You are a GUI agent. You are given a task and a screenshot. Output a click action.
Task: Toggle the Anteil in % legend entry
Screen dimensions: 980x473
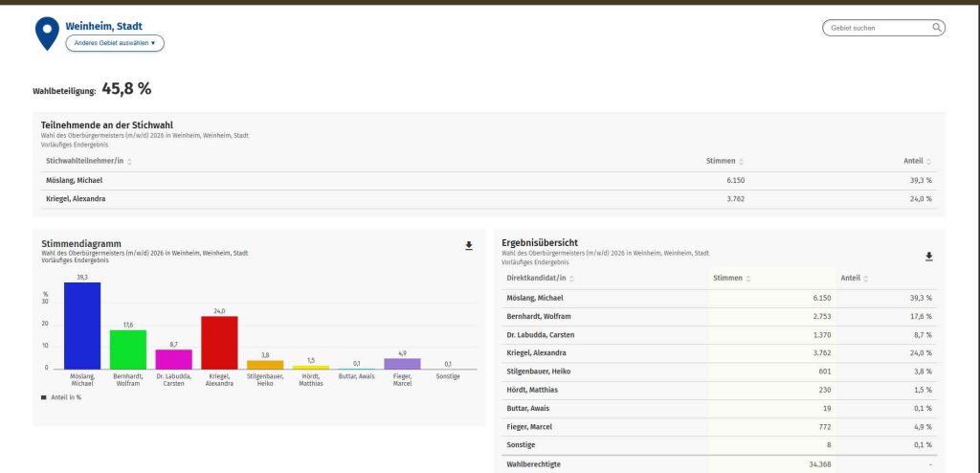pyautogui.click(x=61, y=397)
